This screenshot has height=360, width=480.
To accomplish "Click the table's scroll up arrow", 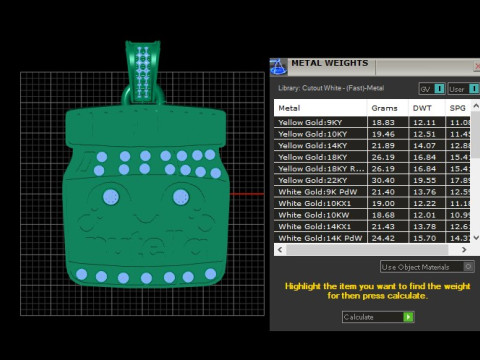I will point(476,106).
